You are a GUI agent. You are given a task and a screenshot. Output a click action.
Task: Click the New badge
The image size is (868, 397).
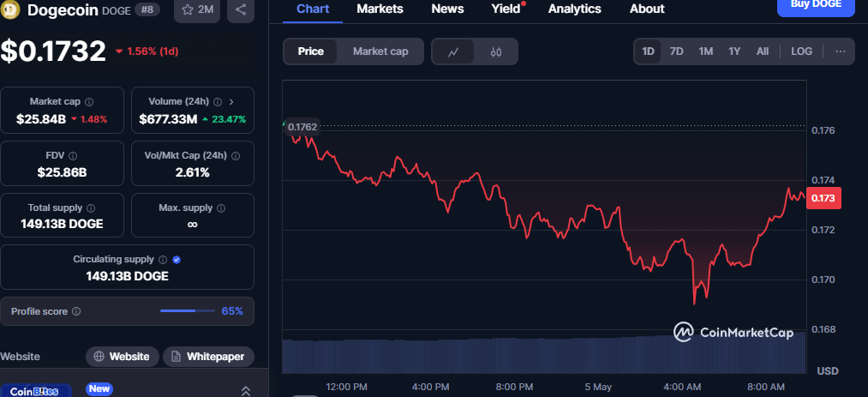pyautogui.click(x=99, y=388)
